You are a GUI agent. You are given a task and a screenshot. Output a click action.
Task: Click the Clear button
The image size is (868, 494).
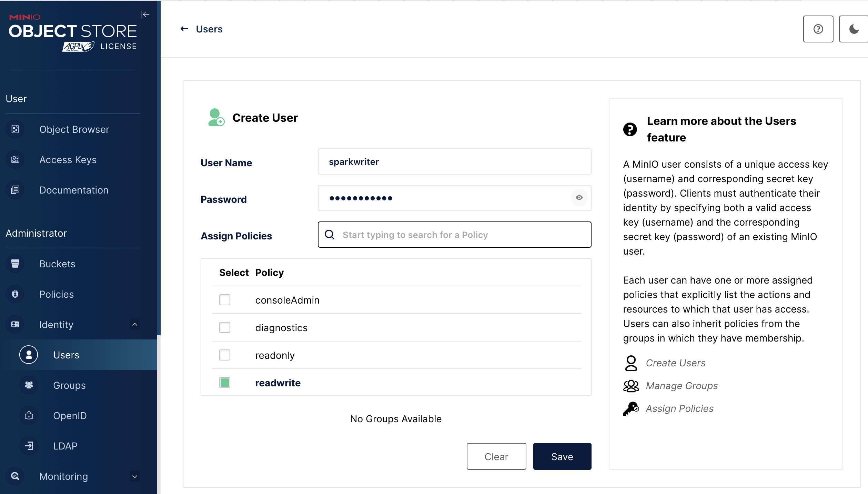coord(496,456)
